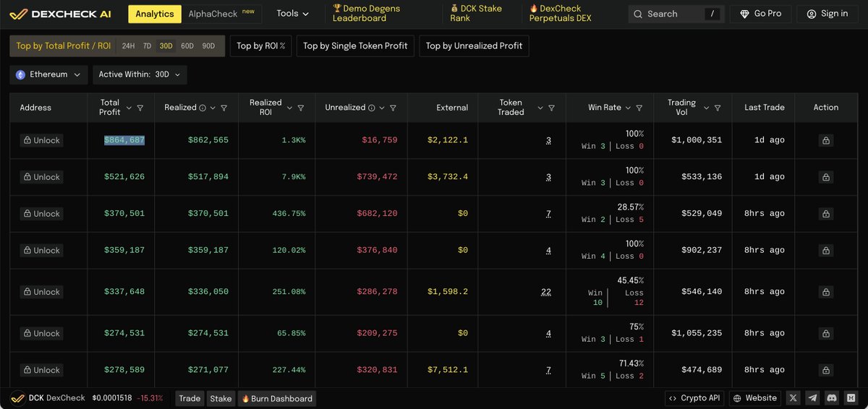Click lock action icon for $337,648 row
Viewport: 868px width, 409px height.
(x=825, y=292)
